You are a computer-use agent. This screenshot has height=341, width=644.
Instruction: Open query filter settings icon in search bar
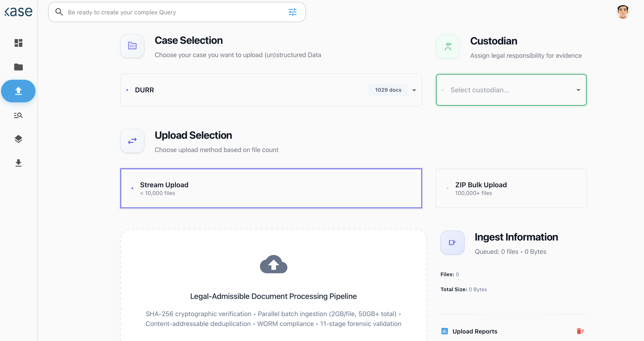[x=292, y=12]
